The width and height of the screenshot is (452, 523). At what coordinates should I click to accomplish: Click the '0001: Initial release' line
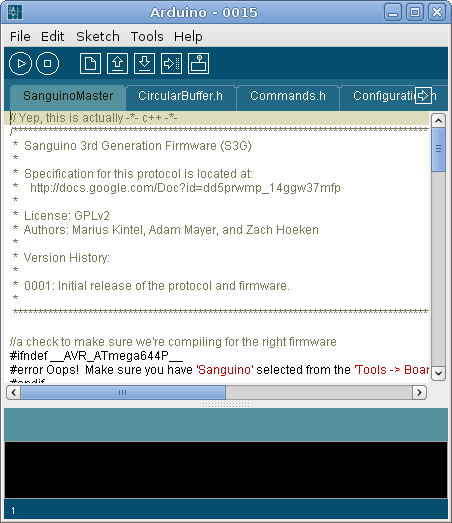click(x=151, y=286)
